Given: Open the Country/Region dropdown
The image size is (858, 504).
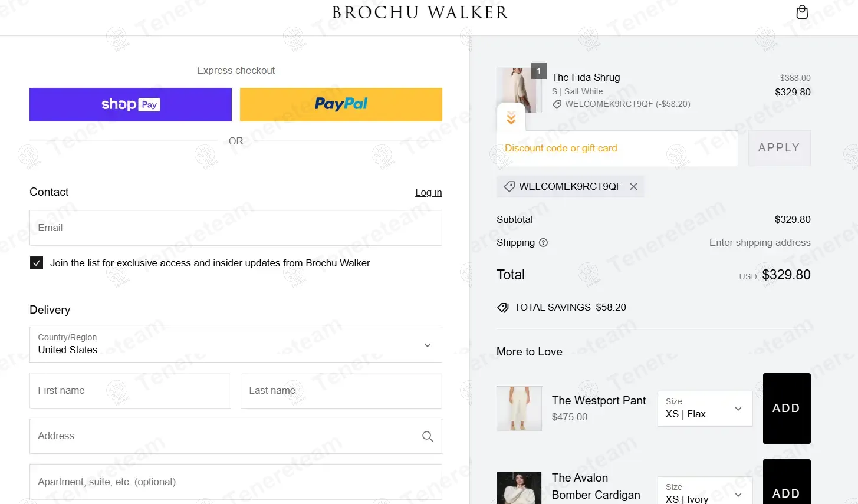Looking at the screenshot, I should point(236,345).
